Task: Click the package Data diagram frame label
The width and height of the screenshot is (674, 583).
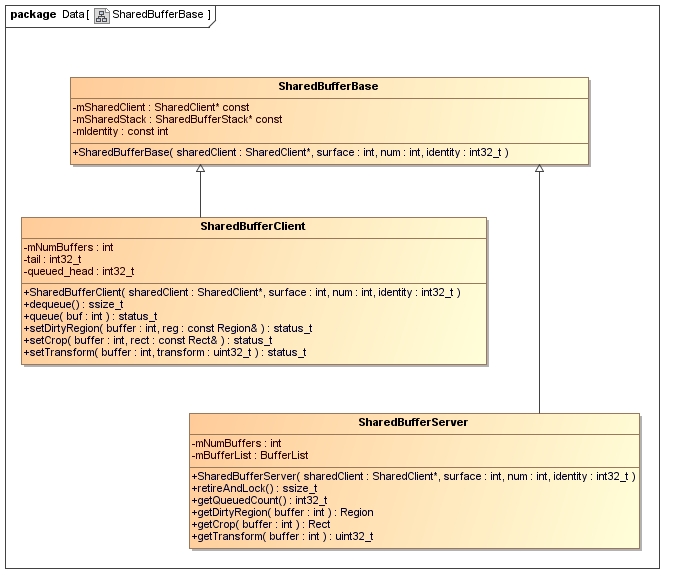Action: (x=110, y=15)
